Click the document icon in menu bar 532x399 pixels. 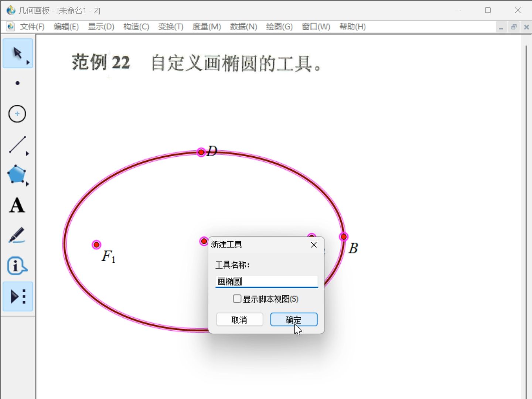coord(10,26)
